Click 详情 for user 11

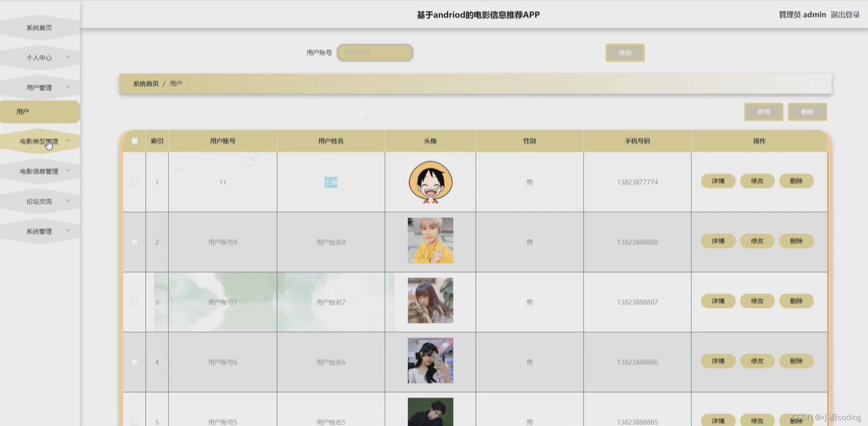point(718,181)
